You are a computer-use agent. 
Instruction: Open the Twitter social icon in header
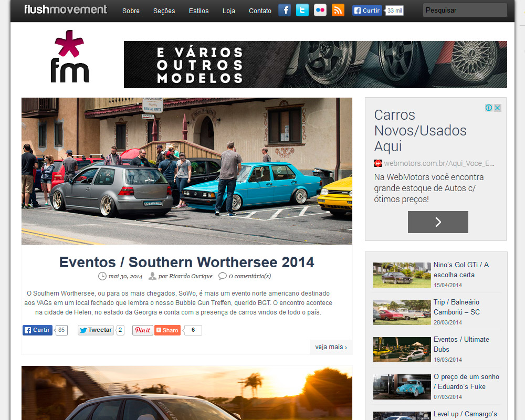point(302,10)
